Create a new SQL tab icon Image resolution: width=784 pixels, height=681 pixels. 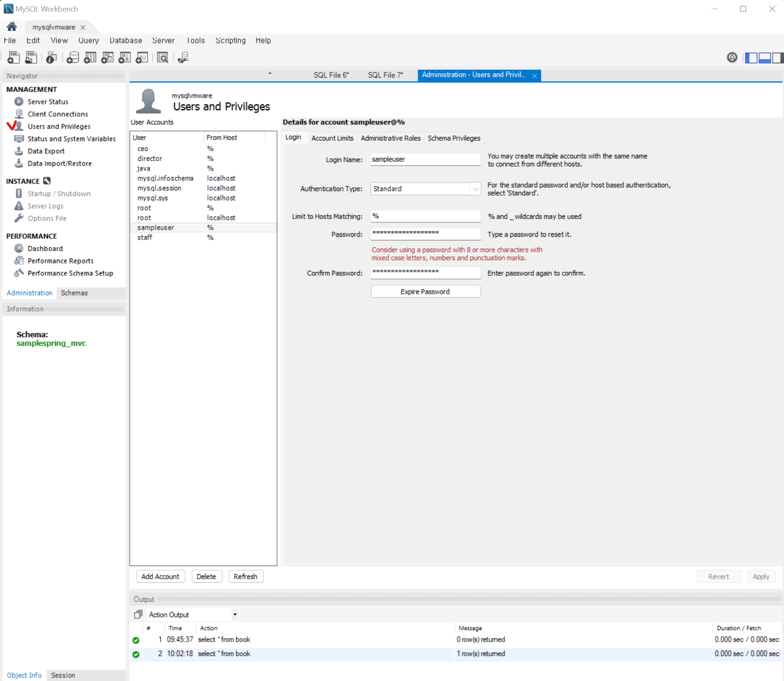(14, 58)
